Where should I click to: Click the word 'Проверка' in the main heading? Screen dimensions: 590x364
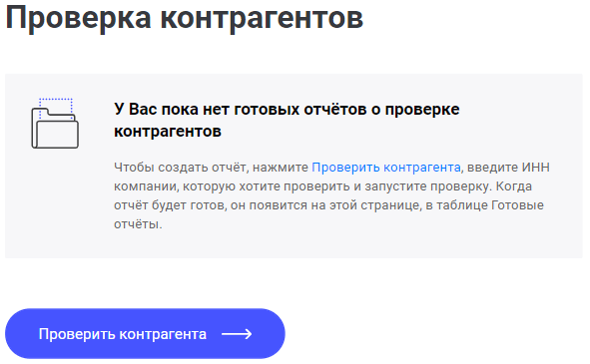click(x=79, y=17)
